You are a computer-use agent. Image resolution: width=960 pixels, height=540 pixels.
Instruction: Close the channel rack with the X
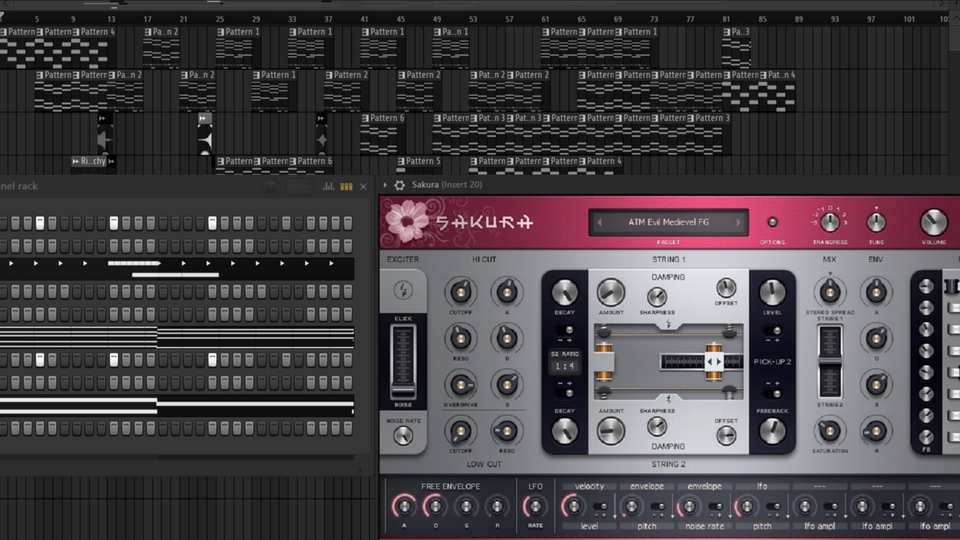[x=363, y=186]
